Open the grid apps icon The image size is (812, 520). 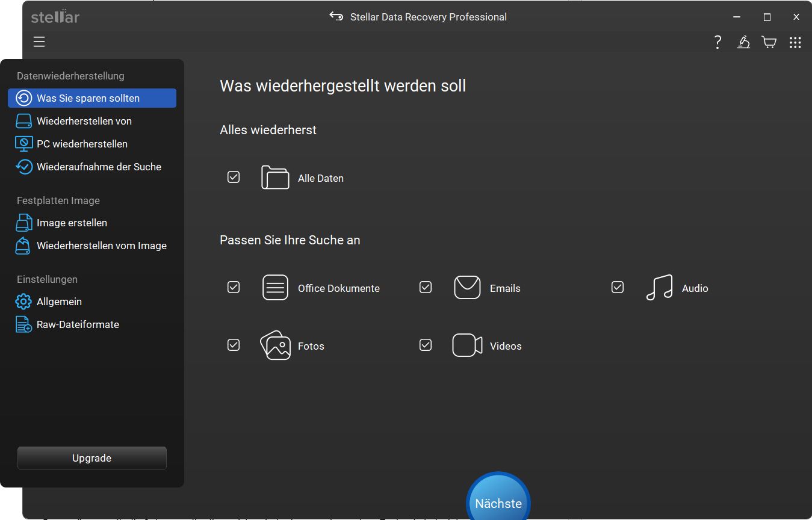click(x=795, y=42)
